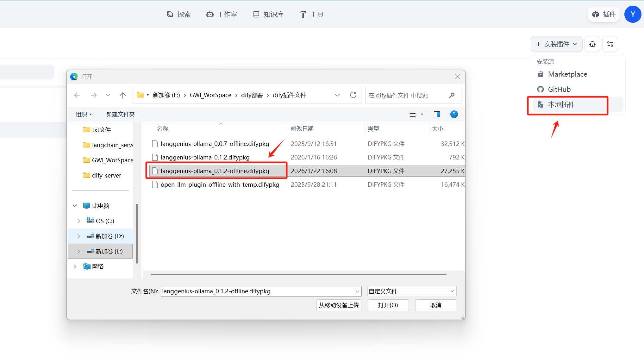Collapse the 此电脑 tree node
Viewport: 644px width, 362px height.
pos(75,206)
